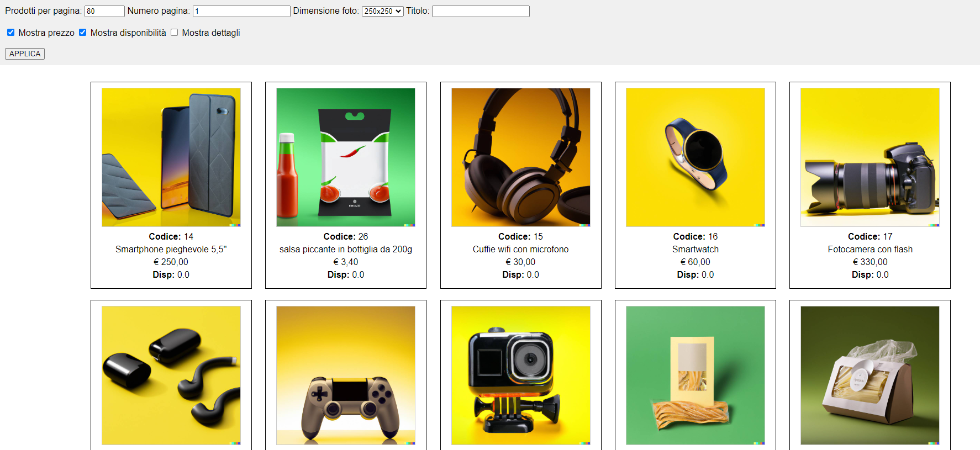
Task: Select the wifi headphones product photo
Action: (520, 157)
